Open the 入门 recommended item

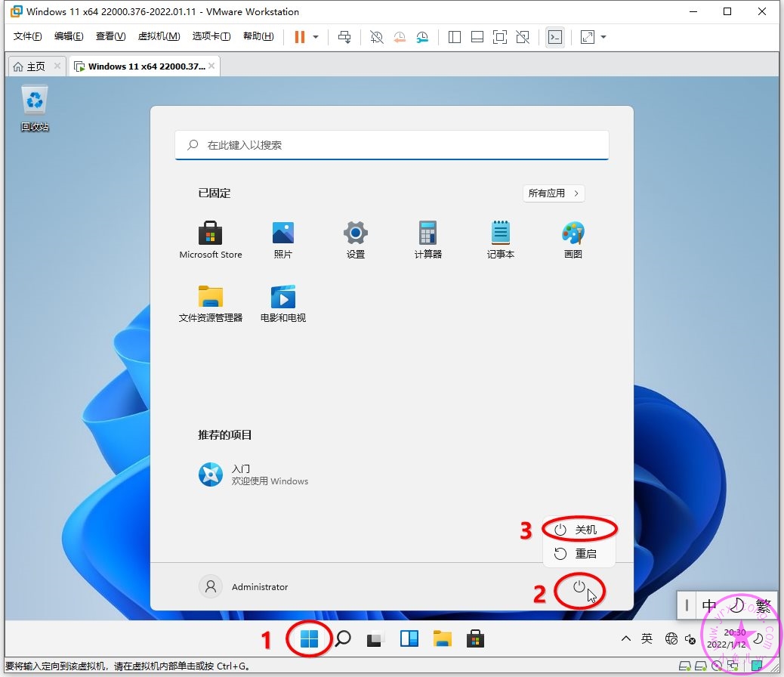(253, 475)
